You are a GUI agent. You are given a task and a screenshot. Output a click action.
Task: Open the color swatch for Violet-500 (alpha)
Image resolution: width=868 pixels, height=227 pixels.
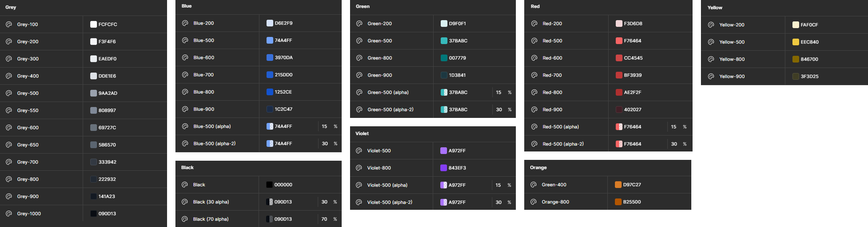click(444, 185)
